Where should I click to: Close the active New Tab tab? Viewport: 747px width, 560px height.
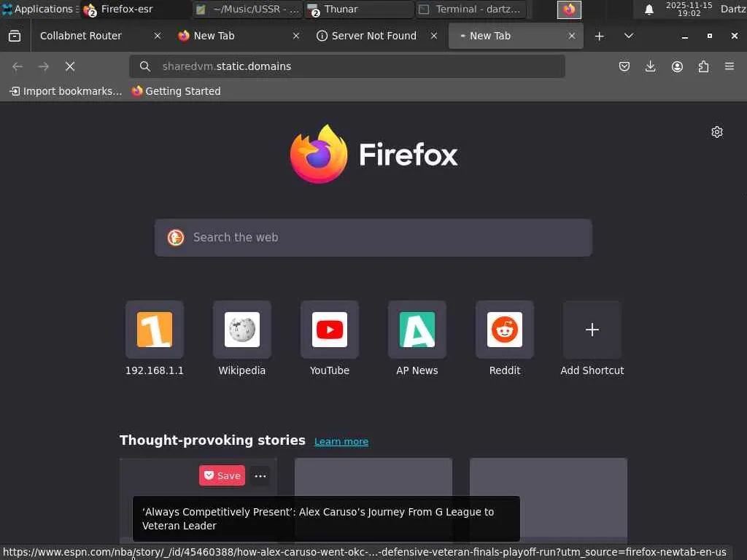tap(572, 36)
